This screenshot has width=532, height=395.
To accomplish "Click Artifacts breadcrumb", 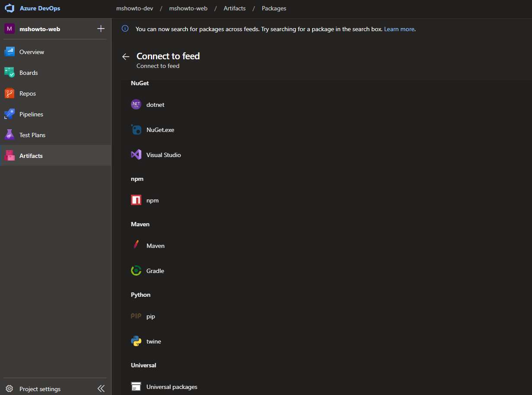I will 235,9.
